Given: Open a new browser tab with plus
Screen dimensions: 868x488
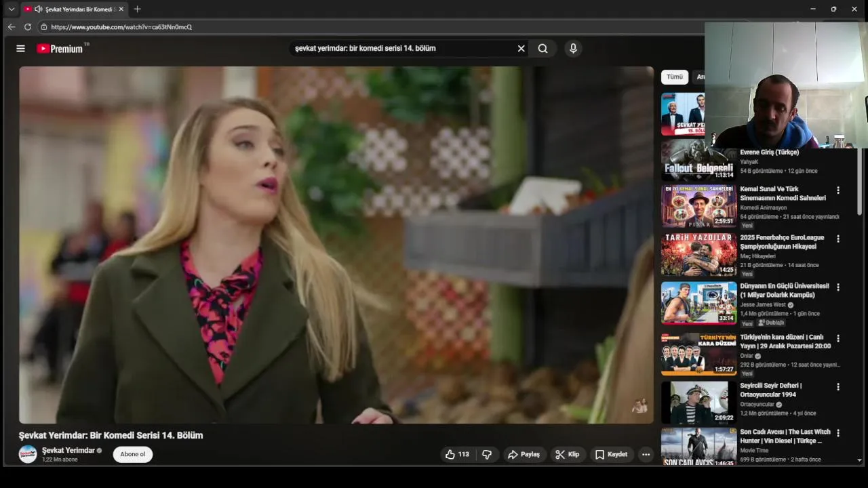Looking at the screenshot, I should point(137,9).
